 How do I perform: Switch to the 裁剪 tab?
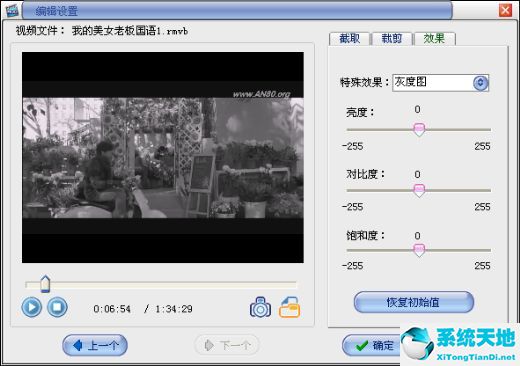click(392, 39)
